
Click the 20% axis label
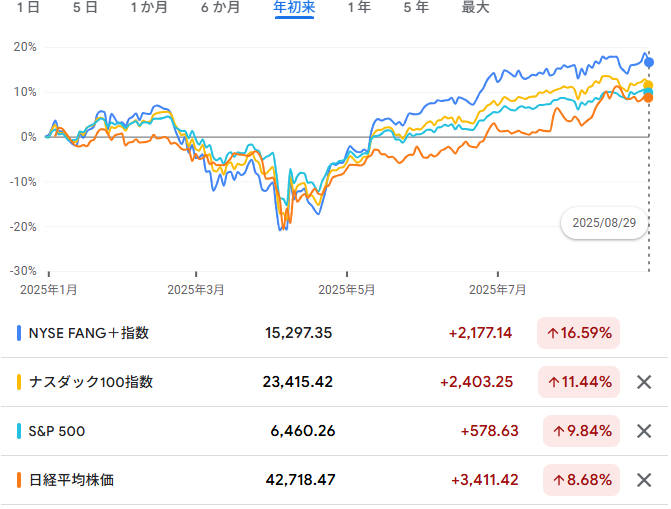(x=25, y=47)
